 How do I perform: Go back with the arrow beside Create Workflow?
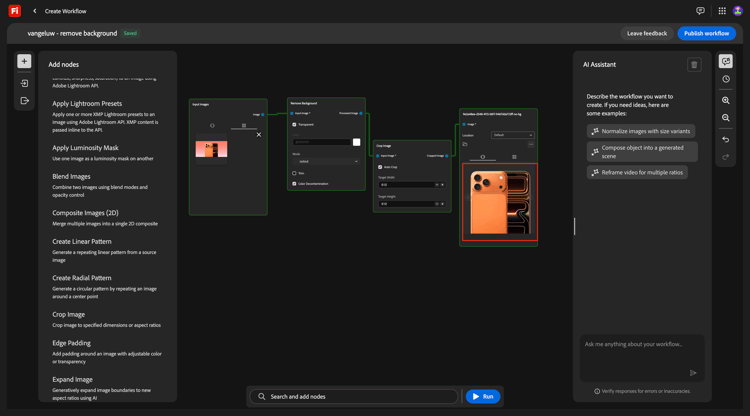[x=34, y=11]
